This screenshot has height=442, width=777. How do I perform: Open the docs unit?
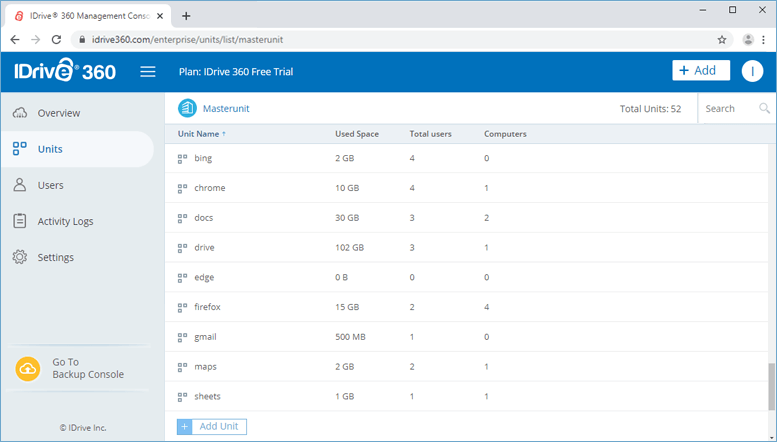pos(204,218)
